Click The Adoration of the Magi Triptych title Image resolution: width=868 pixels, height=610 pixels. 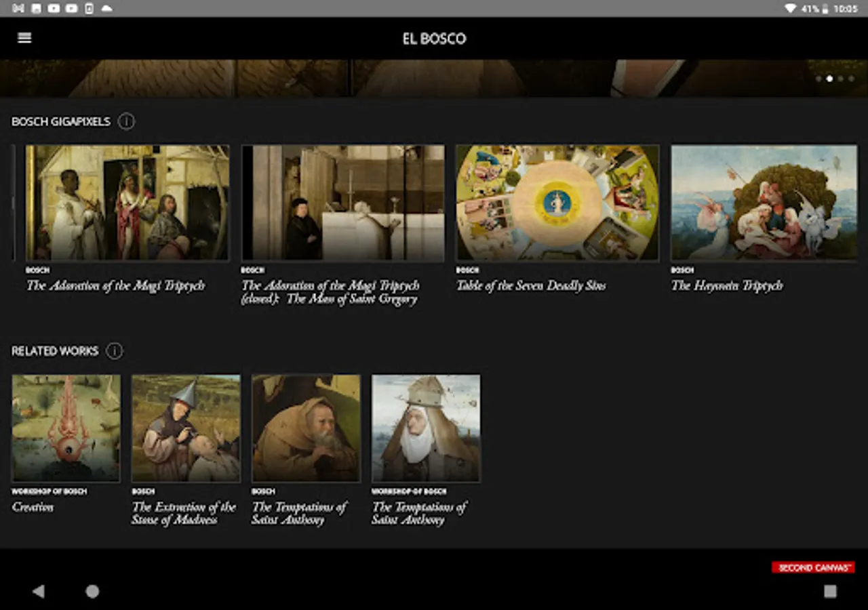point(115,286)
